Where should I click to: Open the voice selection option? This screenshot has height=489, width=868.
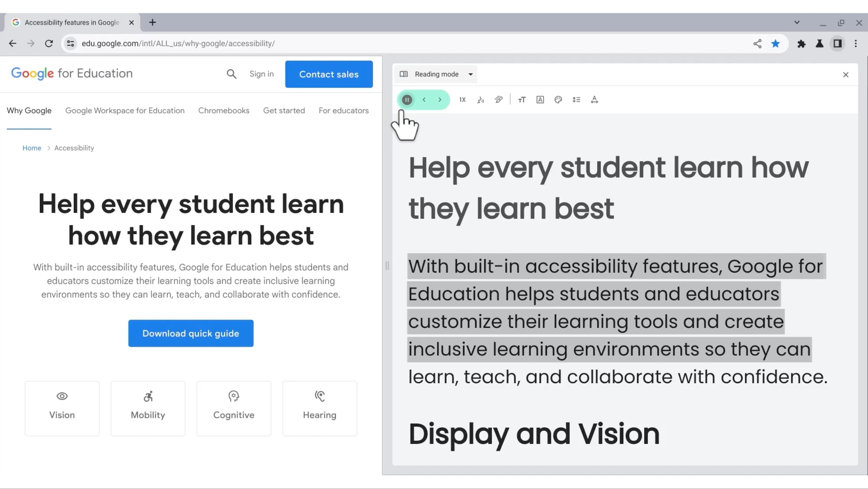click(x=481, y=100)
